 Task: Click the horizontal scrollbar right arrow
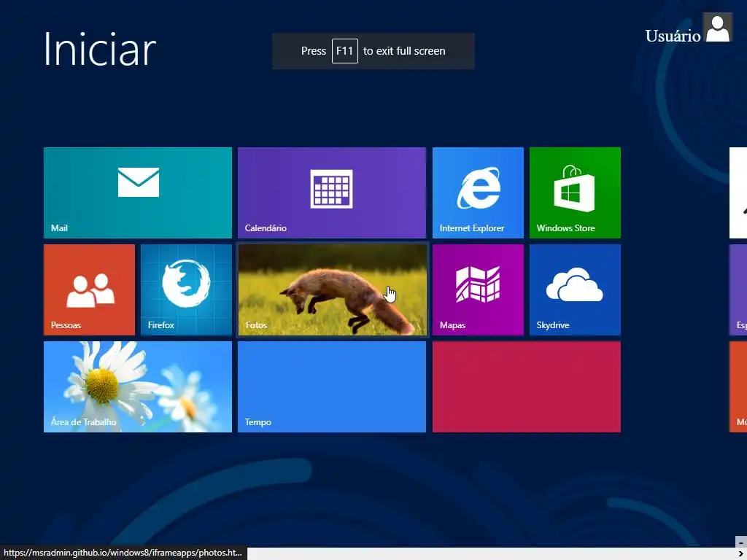741,554
